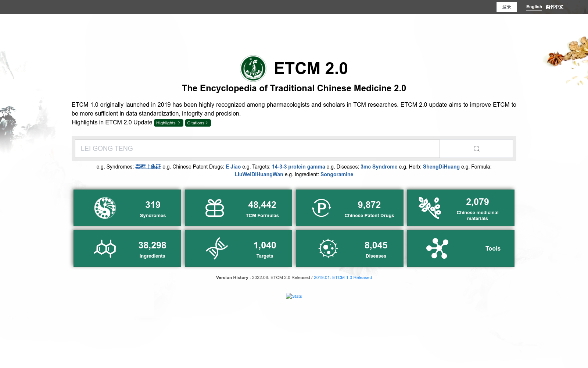The height and width of the screenshot is (368, 588).
Task: Focus the LEI GONG TENG search field
Action: (257, 149)
